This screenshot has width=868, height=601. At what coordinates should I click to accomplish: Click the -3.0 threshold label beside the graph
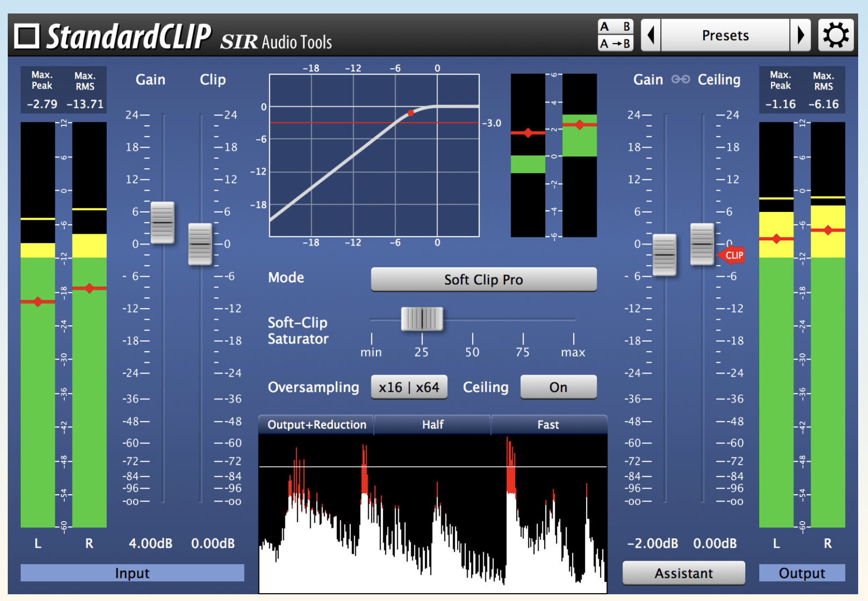click(x=492, y=123)
